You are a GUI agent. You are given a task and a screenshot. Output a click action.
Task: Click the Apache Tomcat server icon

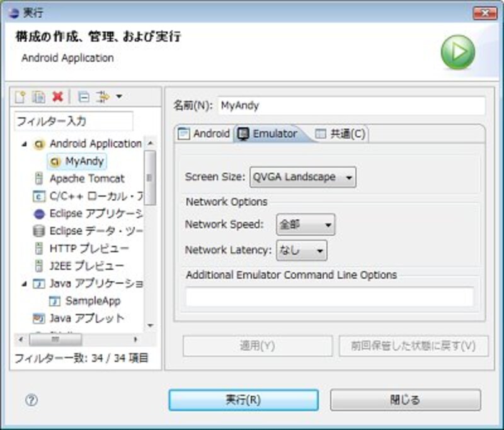39,178
